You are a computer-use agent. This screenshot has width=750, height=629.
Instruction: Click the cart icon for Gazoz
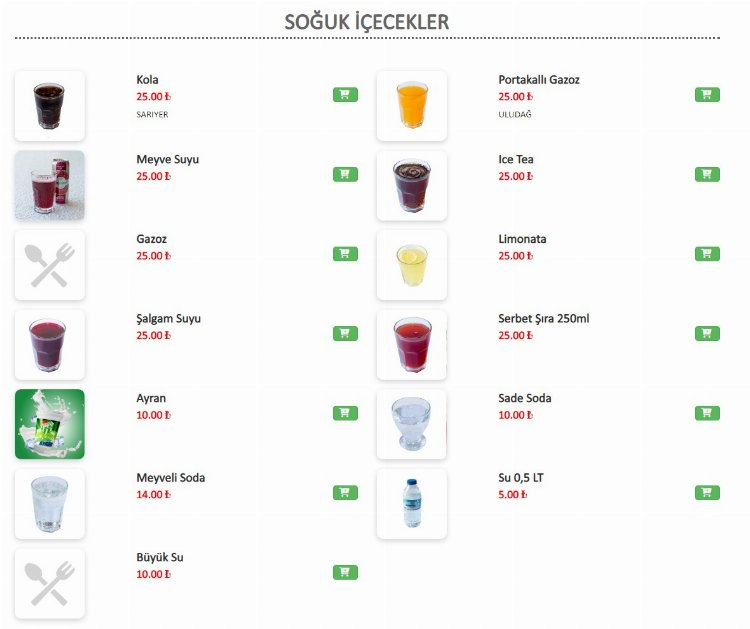pos(345,254)
